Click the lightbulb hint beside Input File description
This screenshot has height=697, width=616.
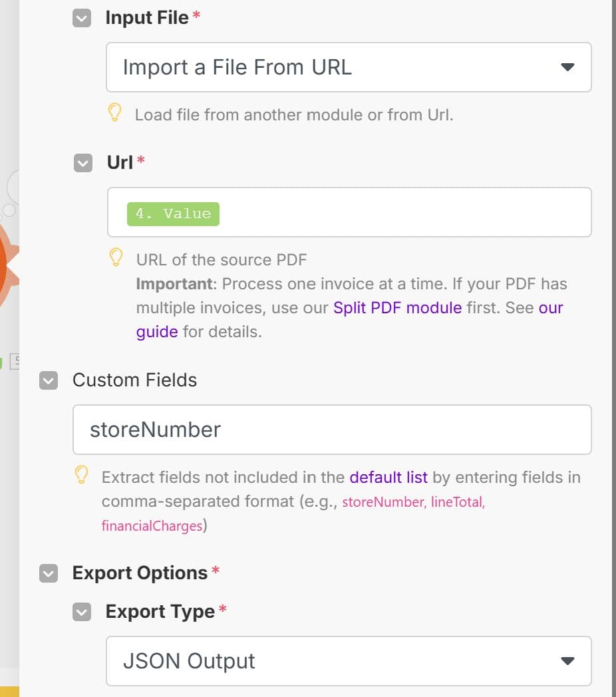[x=115, y=113]
